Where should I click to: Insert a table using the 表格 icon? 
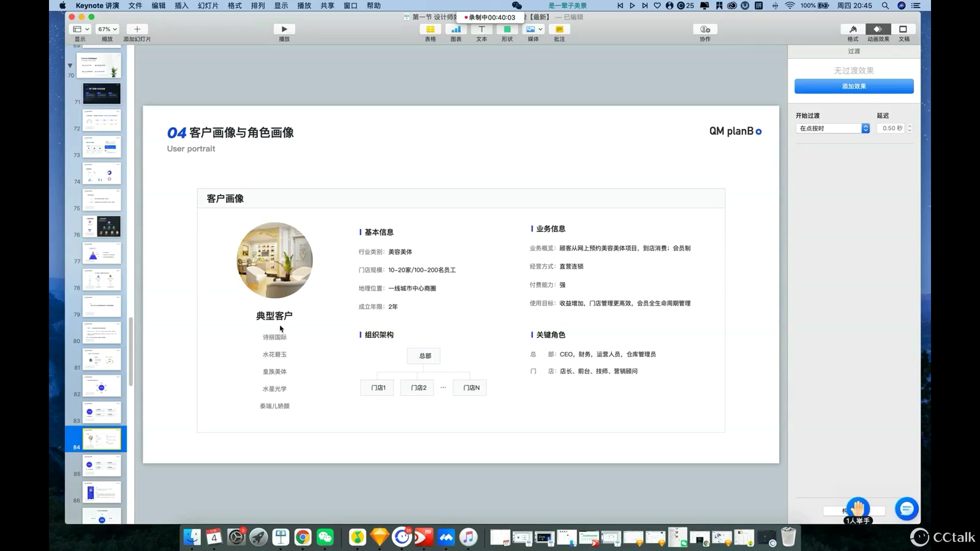430,29
